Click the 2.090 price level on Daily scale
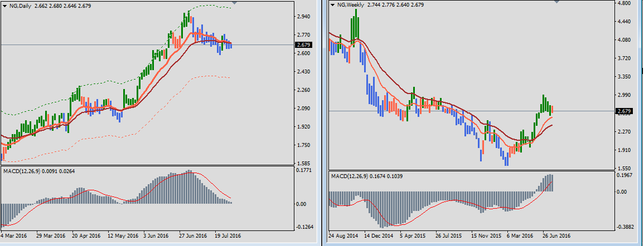 click(304, 109)
